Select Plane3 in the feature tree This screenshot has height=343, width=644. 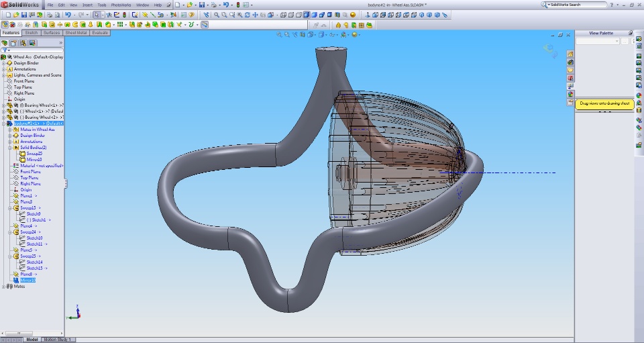[x=26, y=202]
